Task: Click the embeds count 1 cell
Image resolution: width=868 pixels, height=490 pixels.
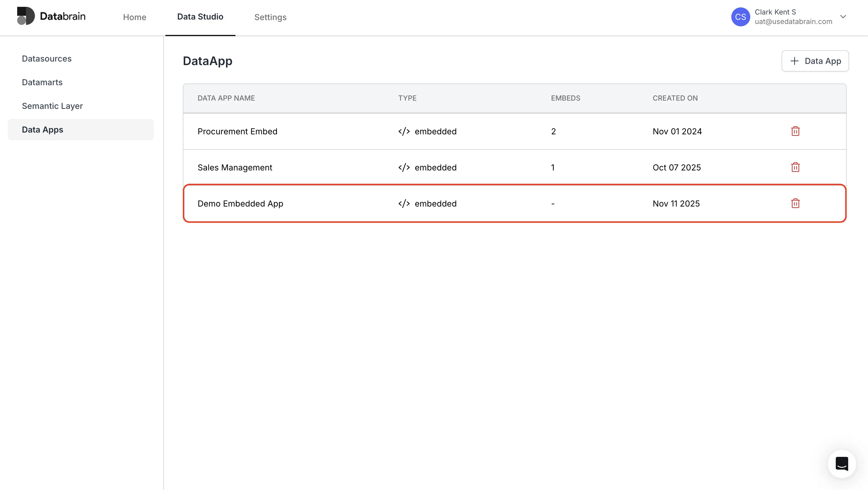Action: pos(553,167)
